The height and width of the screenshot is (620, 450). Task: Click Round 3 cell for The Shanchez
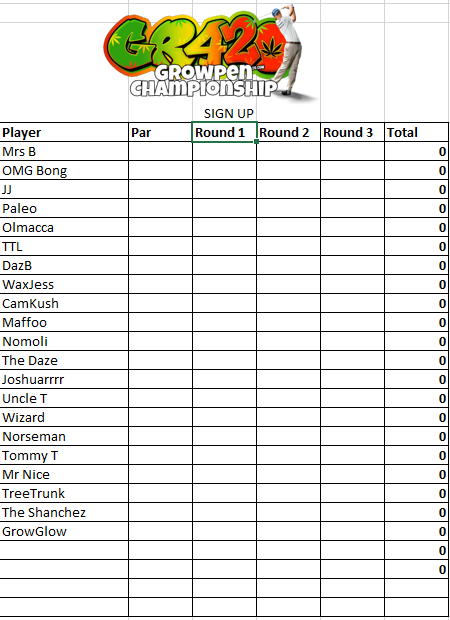352,512
